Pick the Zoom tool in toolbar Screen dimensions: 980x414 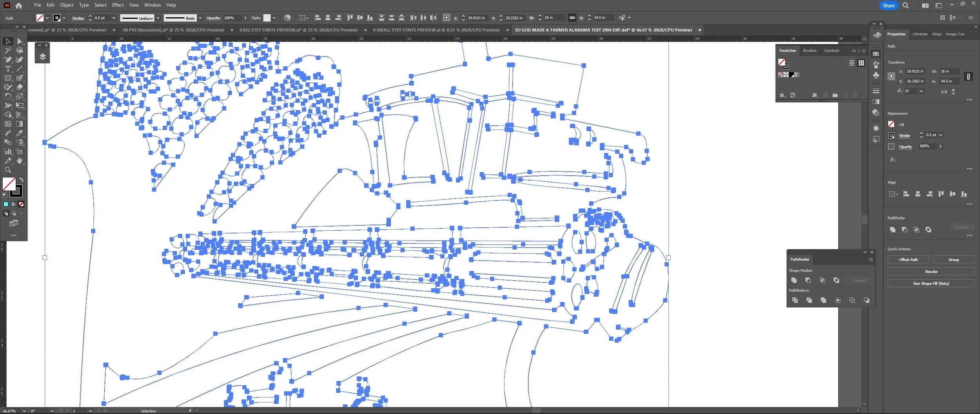[8, 170]
